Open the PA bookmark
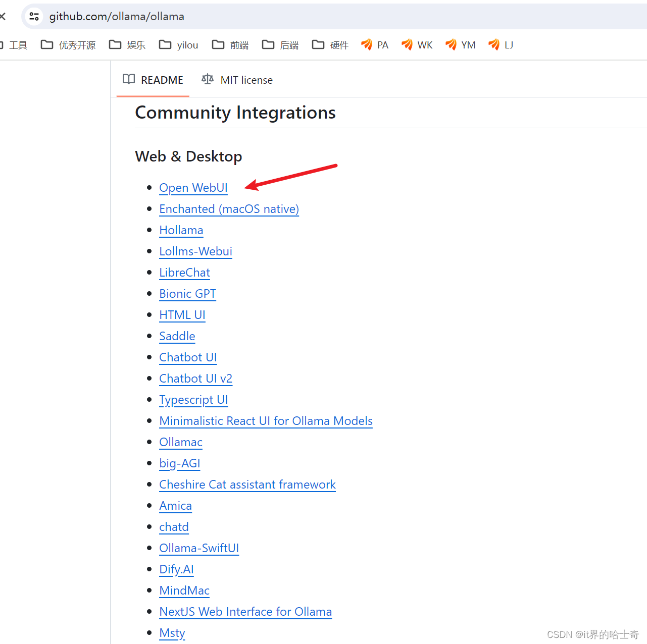This screenshot has height=644, width=647. (x=375, y=45)
